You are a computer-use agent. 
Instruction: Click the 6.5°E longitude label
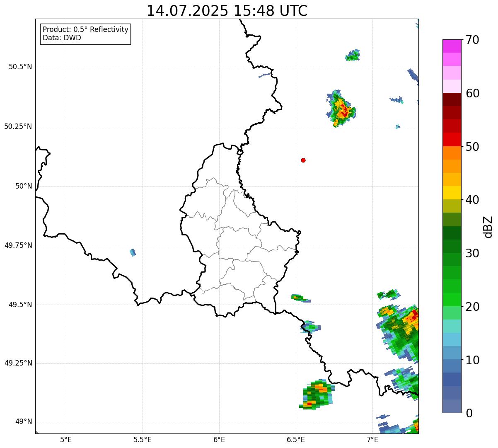pos(296,439)
